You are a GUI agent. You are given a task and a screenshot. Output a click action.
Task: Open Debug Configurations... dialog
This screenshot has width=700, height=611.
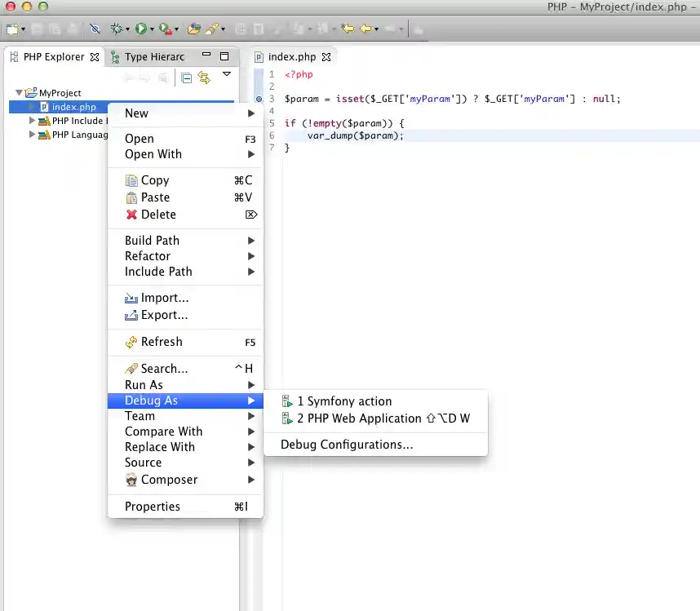coord(347,445)
